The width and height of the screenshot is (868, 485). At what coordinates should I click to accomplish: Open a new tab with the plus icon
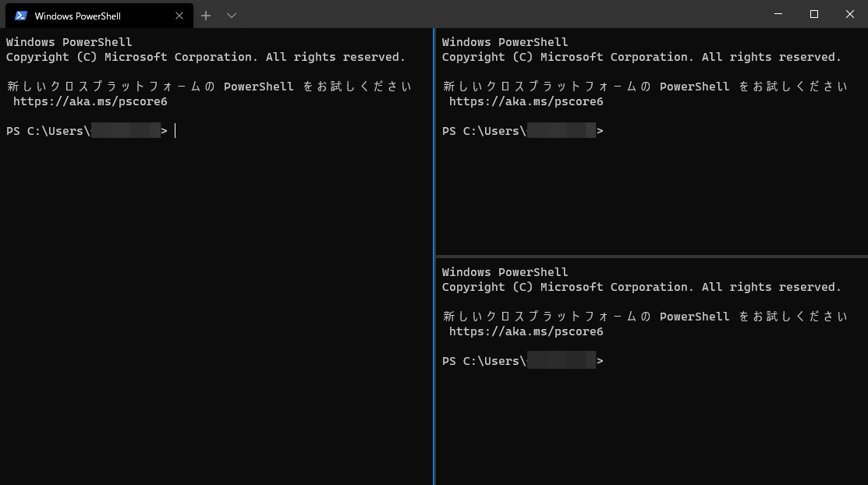pos(205,15)
